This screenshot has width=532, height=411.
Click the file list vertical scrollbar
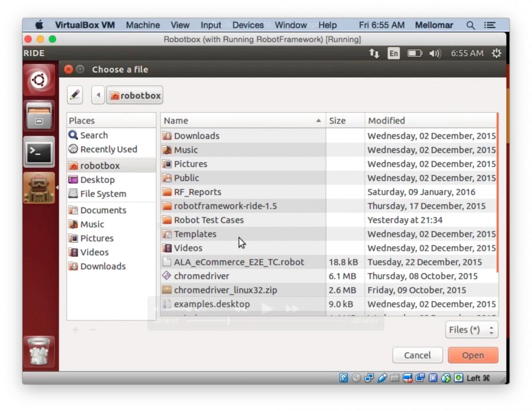[x=497, y=192]
